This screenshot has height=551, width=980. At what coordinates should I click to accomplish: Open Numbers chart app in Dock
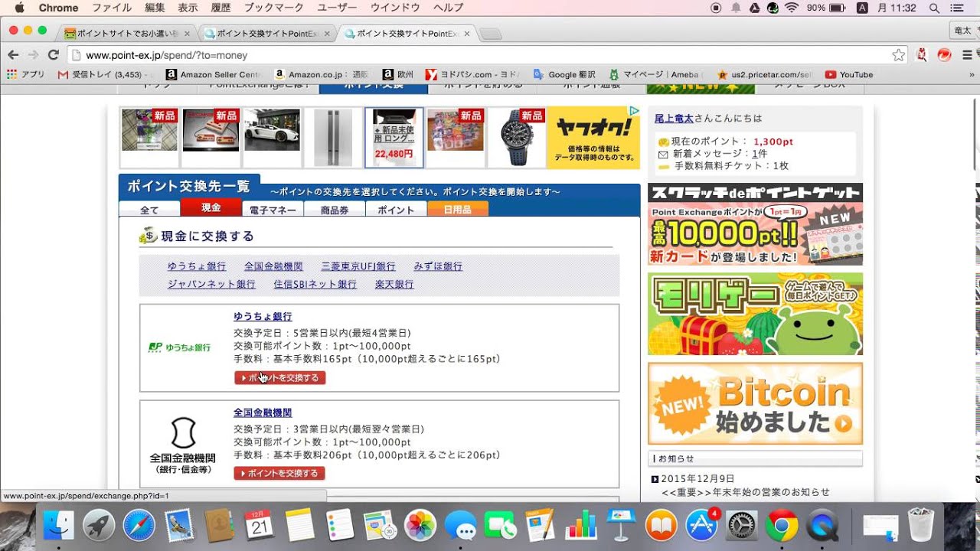[x=581, y=525]
